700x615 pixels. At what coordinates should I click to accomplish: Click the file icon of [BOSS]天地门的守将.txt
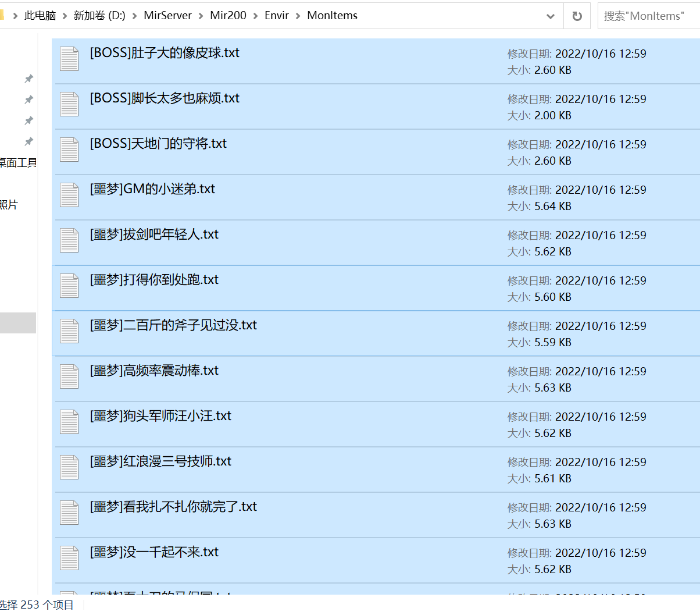point(69,150)
